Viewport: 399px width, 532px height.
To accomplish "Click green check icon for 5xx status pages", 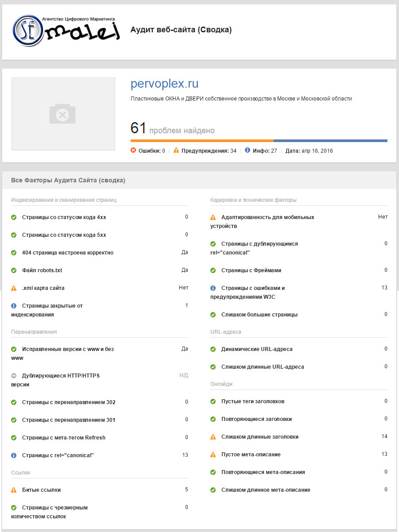I will (x=14, y=235).
